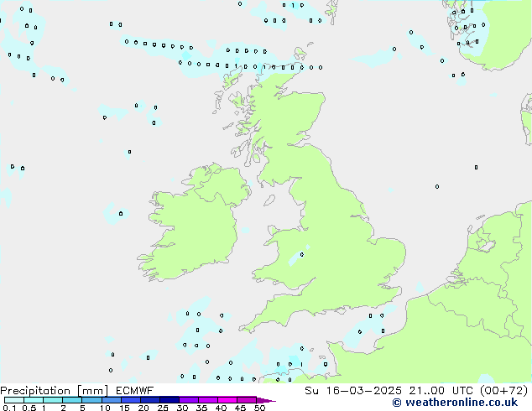Open the weatheronline.co.uk copyright link
The width and height of the screenshot is (532, 411).
click(455, 403)
